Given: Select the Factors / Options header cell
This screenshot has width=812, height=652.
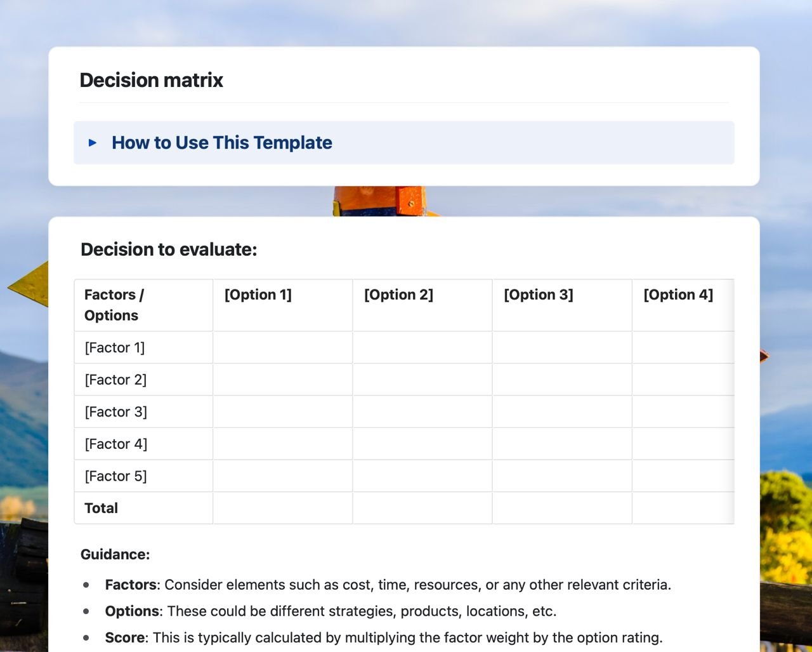Looking at the screenshot, I should 114,305.
